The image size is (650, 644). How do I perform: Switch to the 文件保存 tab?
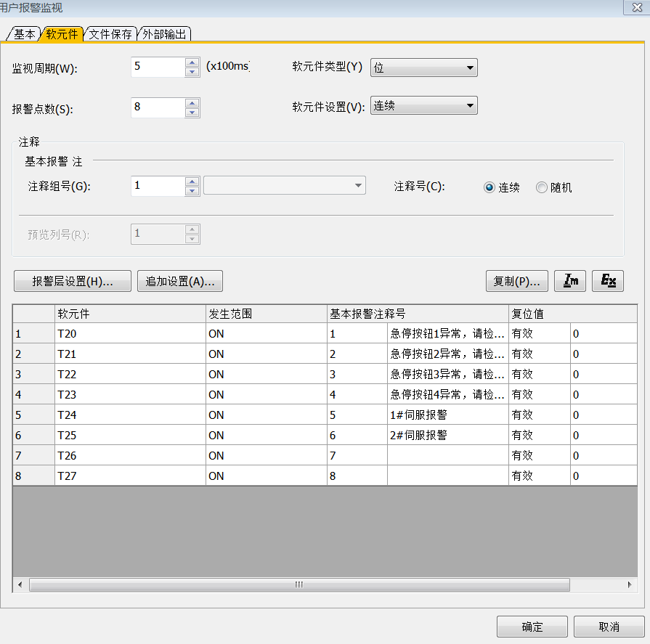110,34
